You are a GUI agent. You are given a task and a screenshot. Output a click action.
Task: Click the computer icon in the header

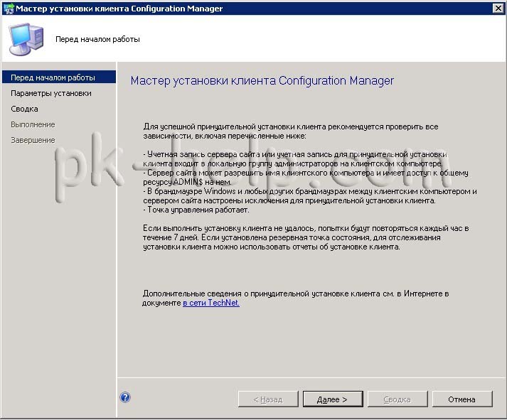tap(26, 39)
